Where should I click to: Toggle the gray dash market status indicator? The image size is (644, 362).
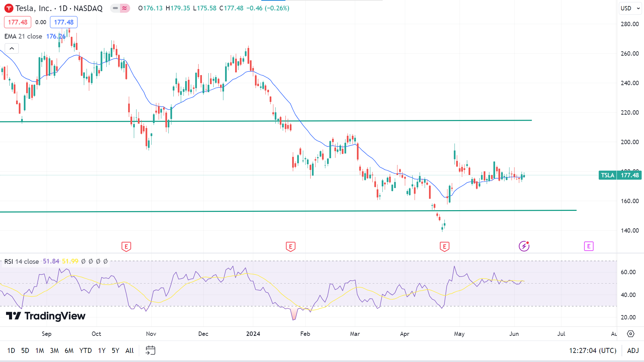115,8
